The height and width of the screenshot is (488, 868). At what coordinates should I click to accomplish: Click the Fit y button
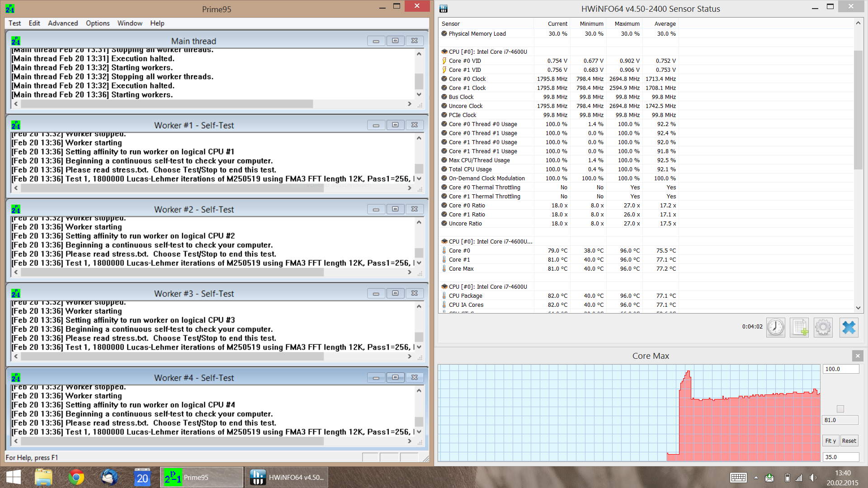pos(830,441)
